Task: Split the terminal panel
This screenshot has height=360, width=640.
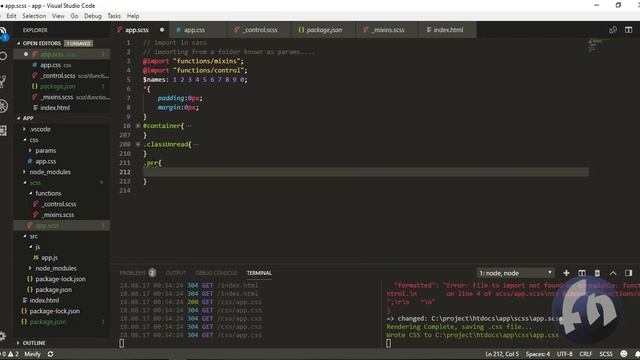Action: point(582,273)
